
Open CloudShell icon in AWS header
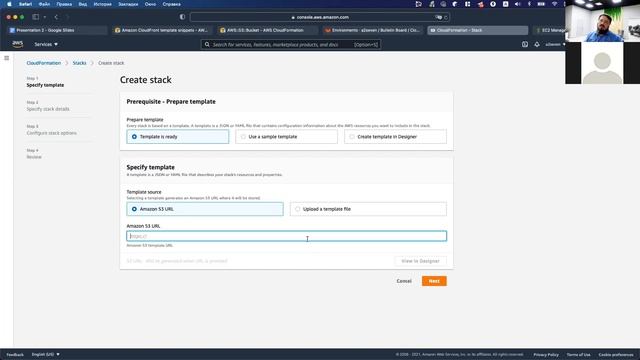525,44
